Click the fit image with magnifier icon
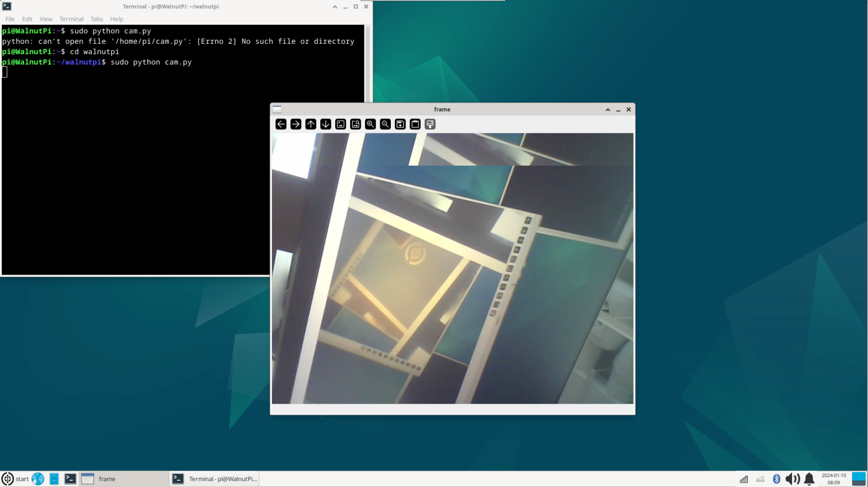This screenshot has height=487, width=868. coord(356,124)
